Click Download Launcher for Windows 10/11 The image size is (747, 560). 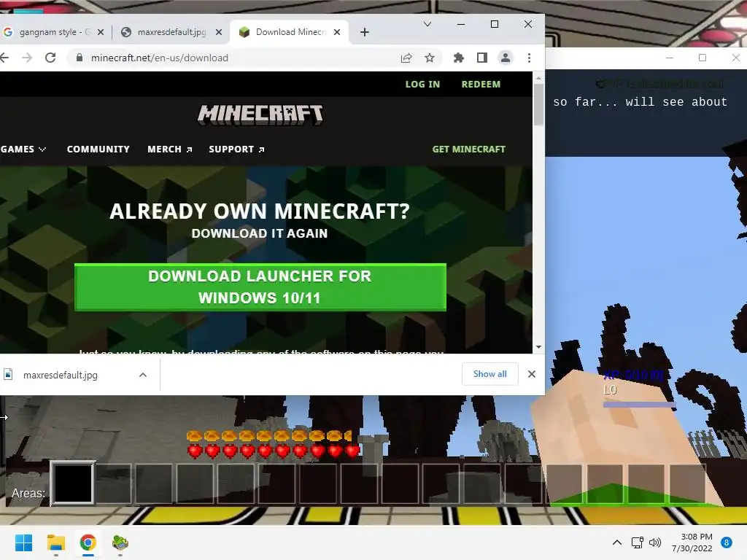coord(260,287)
